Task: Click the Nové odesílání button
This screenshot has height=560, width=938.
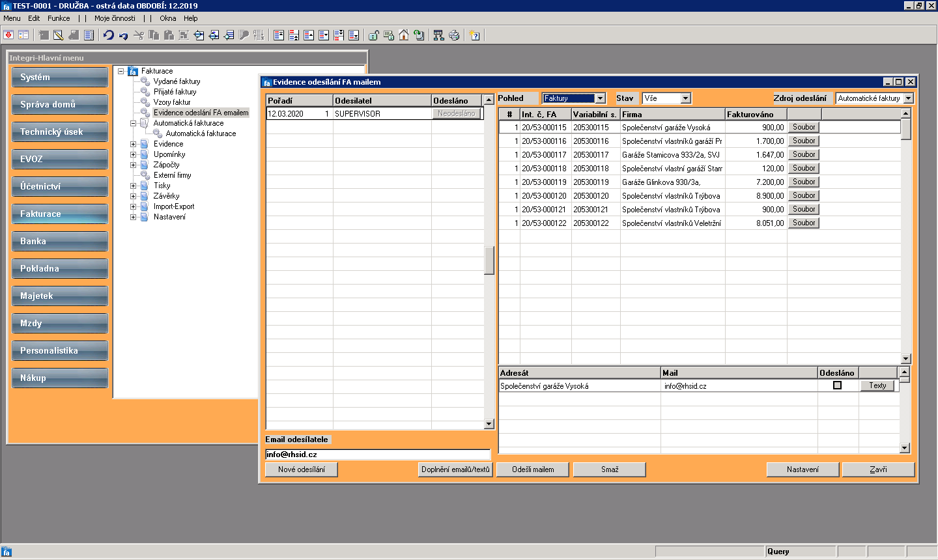Action: coord(302,469)
